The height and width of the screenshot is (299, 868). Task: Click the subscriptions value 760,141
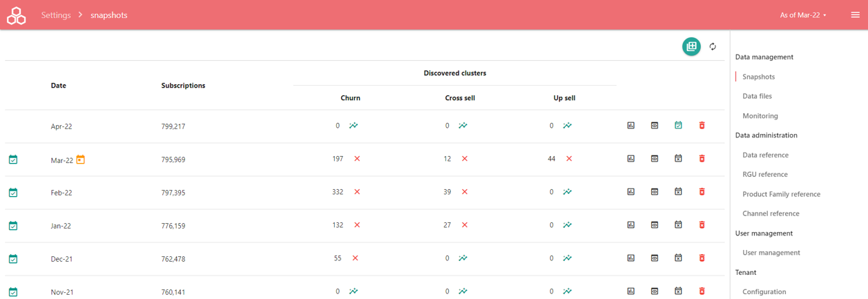(173, 292)
